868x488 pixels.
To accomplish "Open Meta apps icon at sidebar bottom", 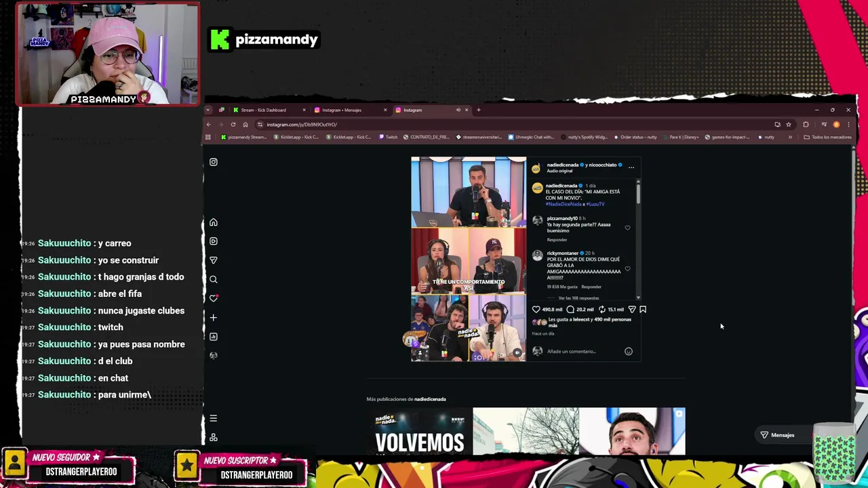I will coord(213,437).
